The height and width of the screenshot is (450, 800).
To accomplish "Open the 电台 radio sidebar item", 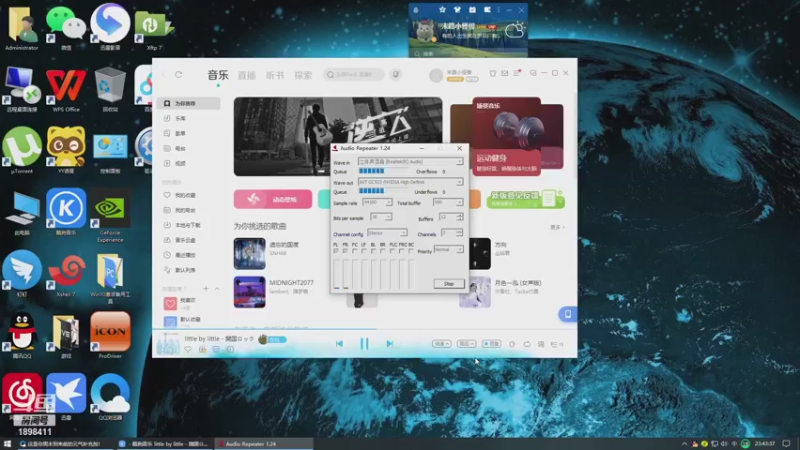I will click(188, 148).
